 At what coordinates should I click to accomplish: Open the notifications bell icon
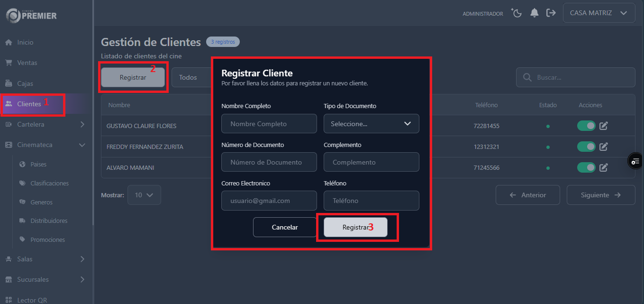pos(535,13)
